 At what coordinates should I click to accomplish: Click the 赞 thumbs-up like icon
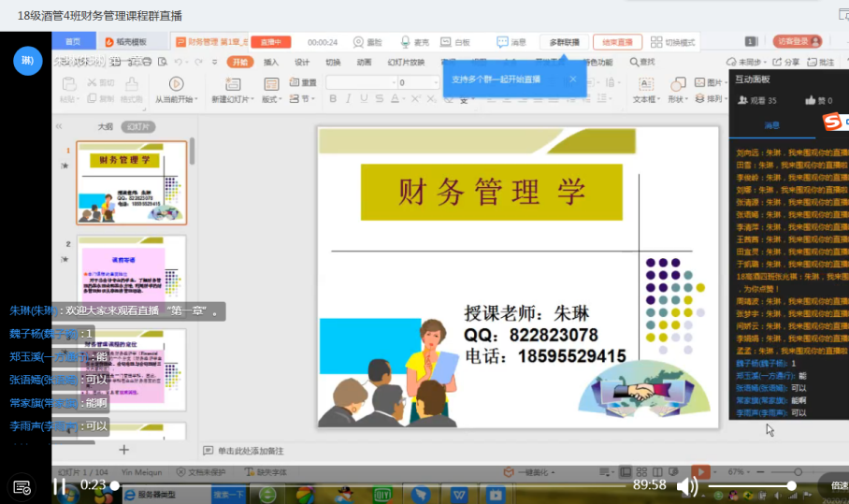coord(810,100)
